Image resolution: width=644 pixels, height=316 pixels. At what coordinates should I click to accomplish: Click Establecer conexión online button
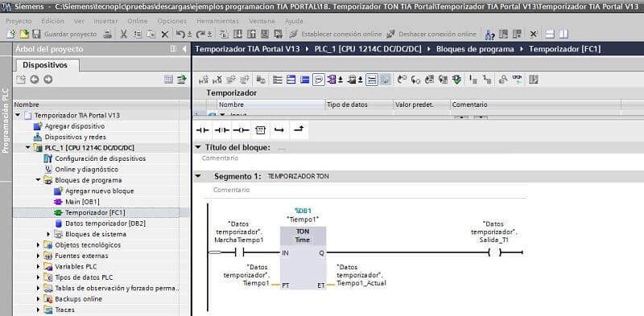[336, 34]
